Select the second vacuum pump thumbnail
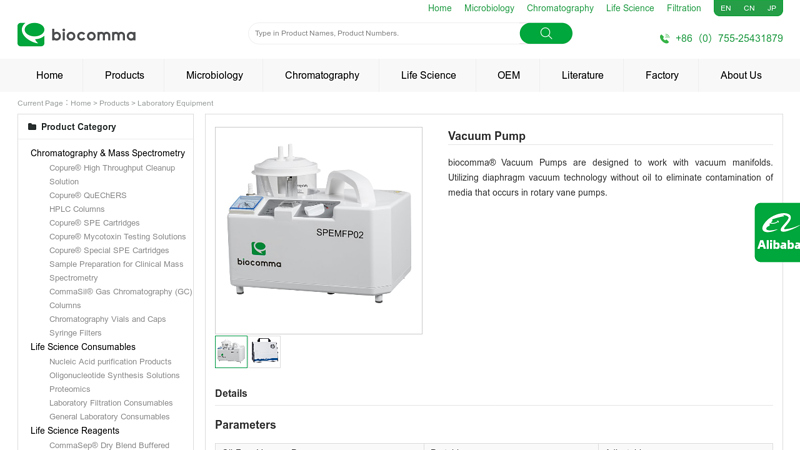Viewport: 800px width, 450px height. coord(265,352)
